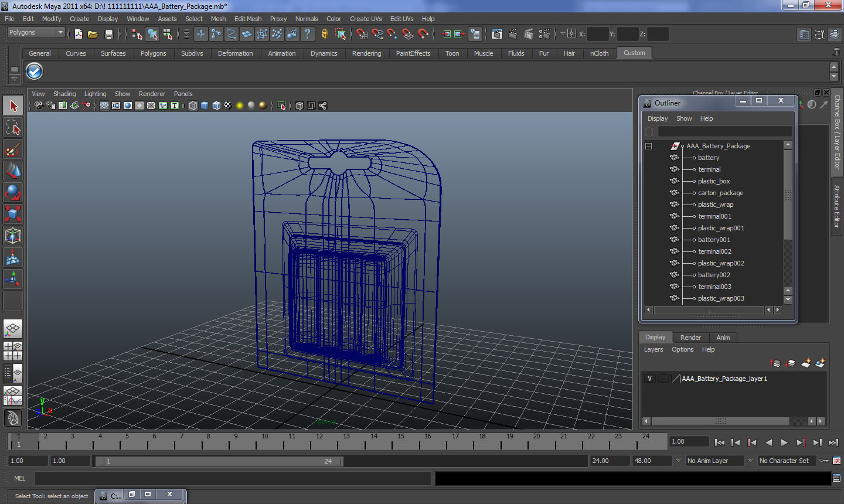The height and width of the screenshot is (504, 844).
Task: Create a new empty display layer
Action: click(806, 363)
